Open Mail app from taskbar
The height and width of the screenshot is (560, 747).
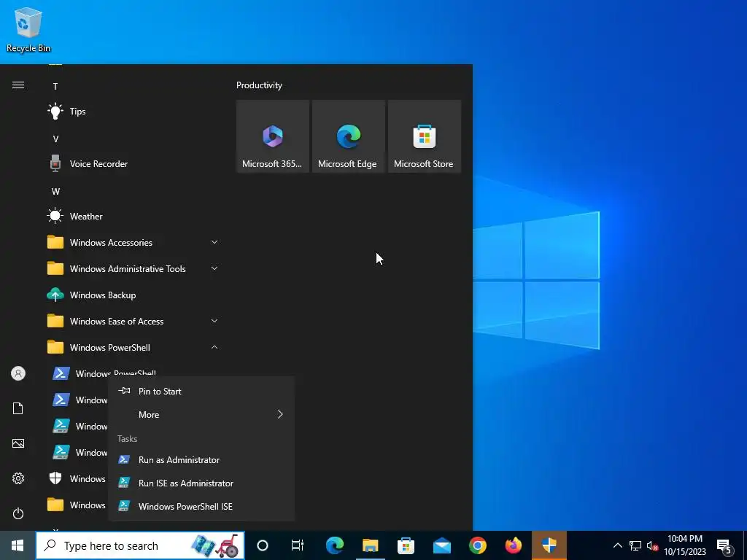[441, 545]
